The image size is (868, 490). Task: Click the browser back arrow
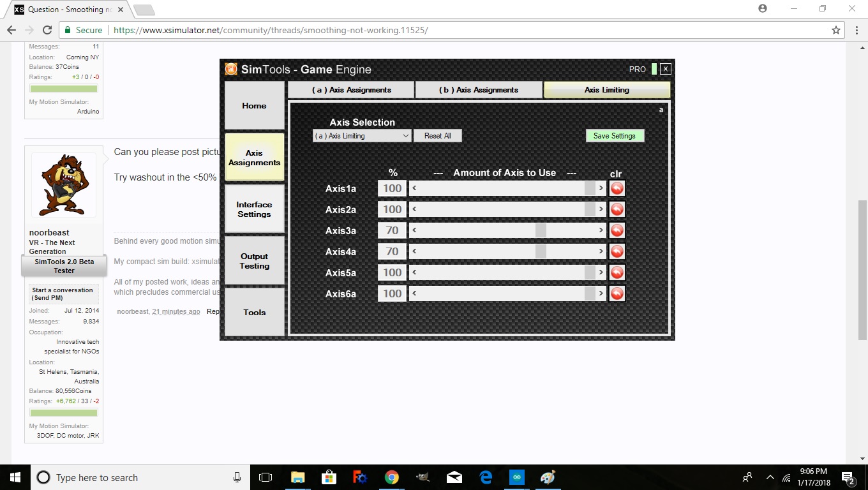point(11,30)
